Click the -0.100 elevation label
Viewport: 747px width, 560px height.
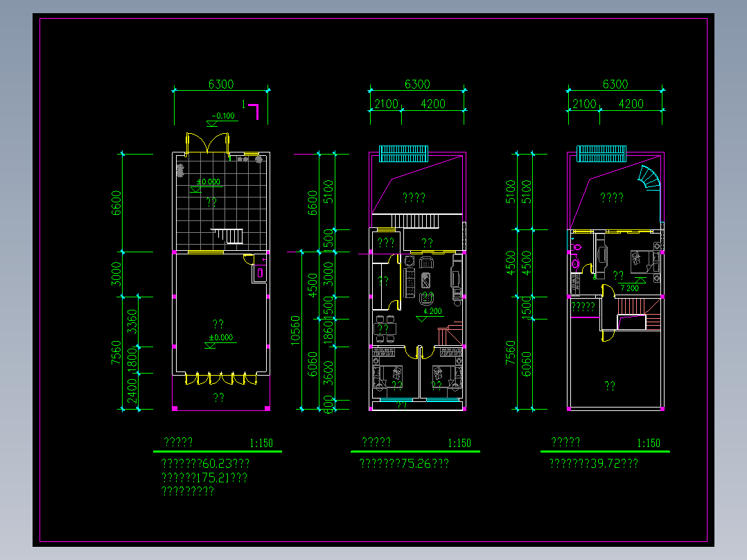pos(223,115)
